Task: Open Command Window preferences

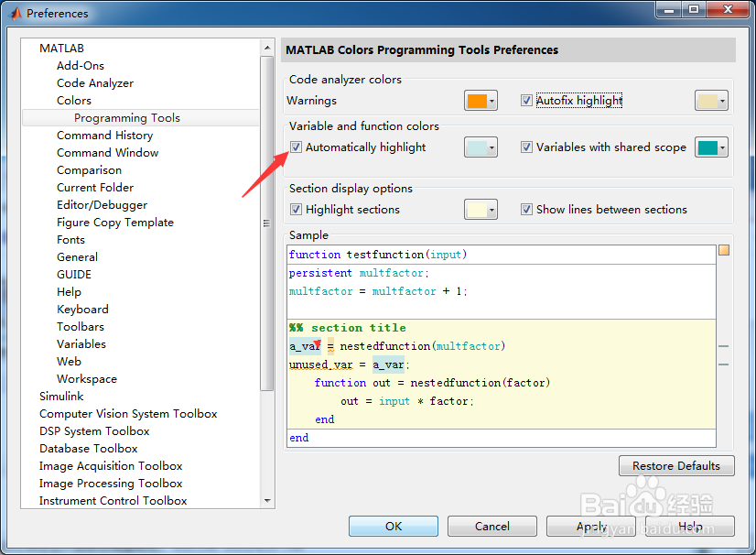Action: point(107,153)
